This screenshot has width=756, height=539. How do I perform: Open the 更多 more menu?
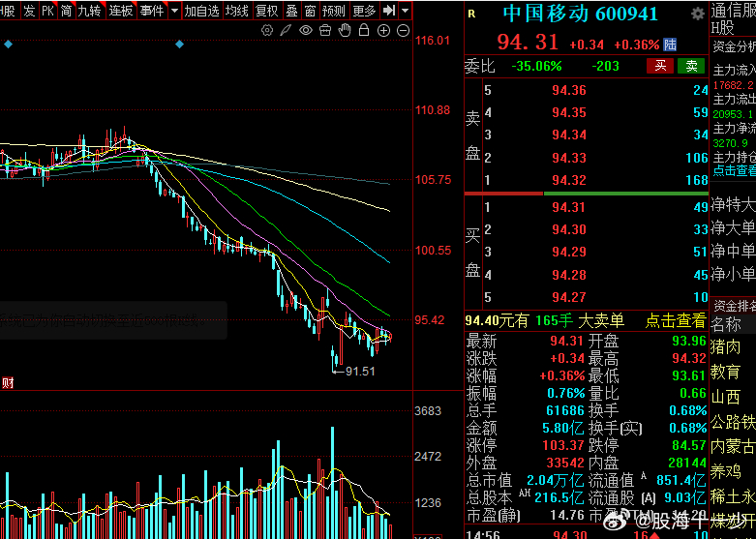[364, 11]
